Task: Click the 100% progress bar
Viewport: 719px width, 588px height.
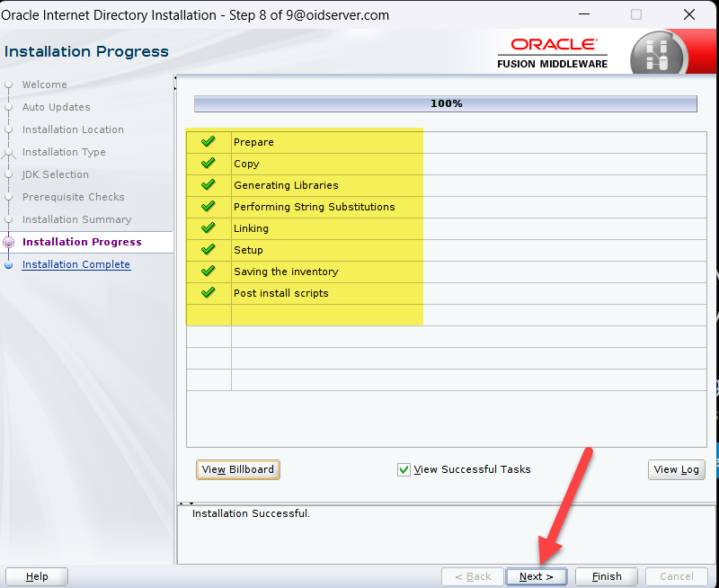Action: tap(446, 103)
